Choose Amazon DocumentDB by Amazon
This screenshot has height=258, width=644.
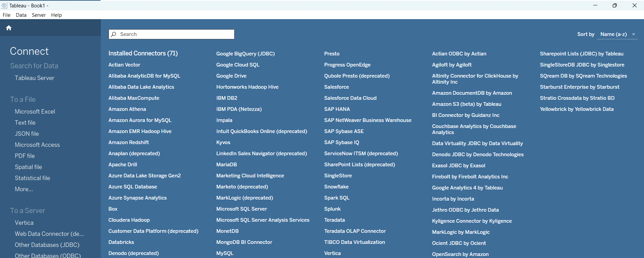point(472,93)
